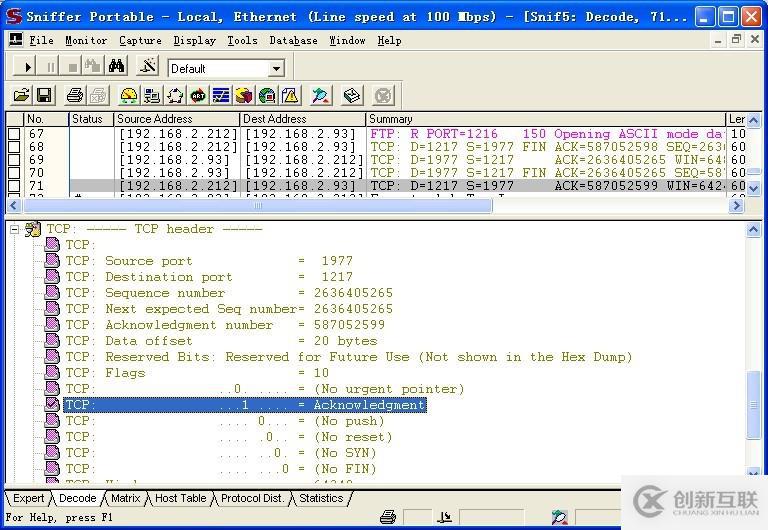
Task: Open the Default filter dropdown
Action: tap(276, 68)
